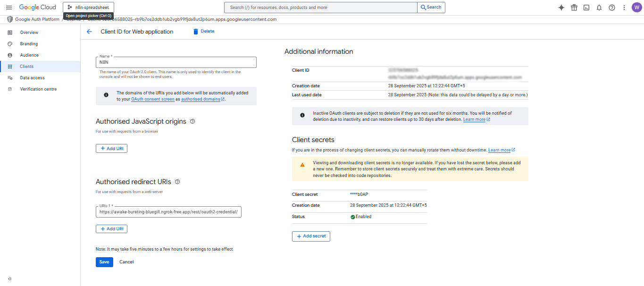Open help tooltip beside Authorised redirect URIs
Viewport: 644px width, 286px height.
tap(178, 182)
